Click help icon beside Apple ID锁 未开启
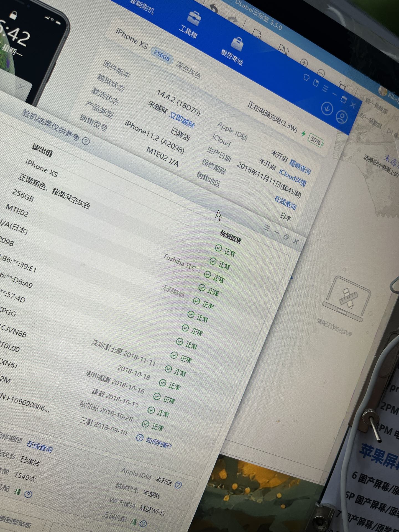 [x=178, y=485]
